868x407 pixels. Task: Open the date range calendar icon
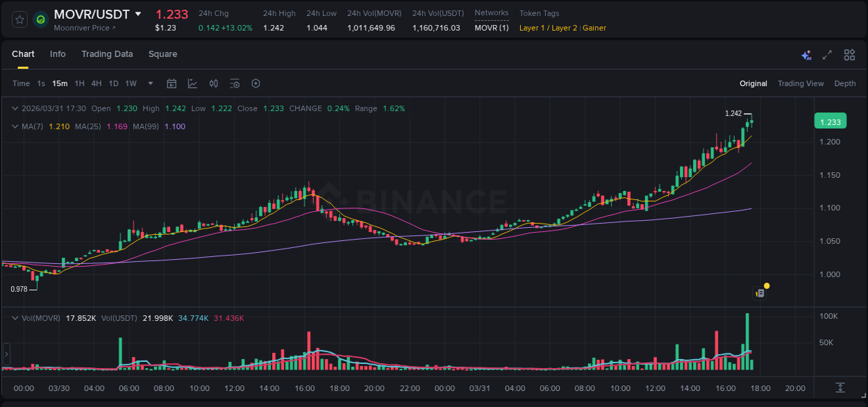172,83
